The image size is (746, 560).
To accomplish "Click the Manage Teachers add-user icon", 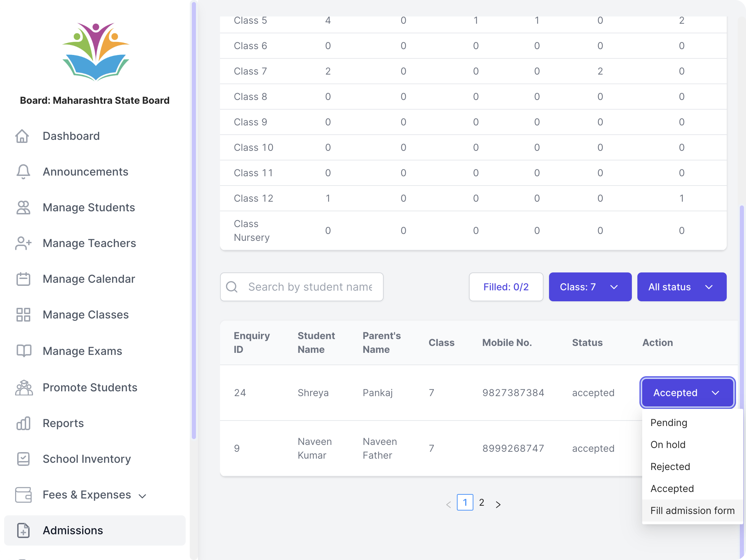I will [x=23, y=243].
